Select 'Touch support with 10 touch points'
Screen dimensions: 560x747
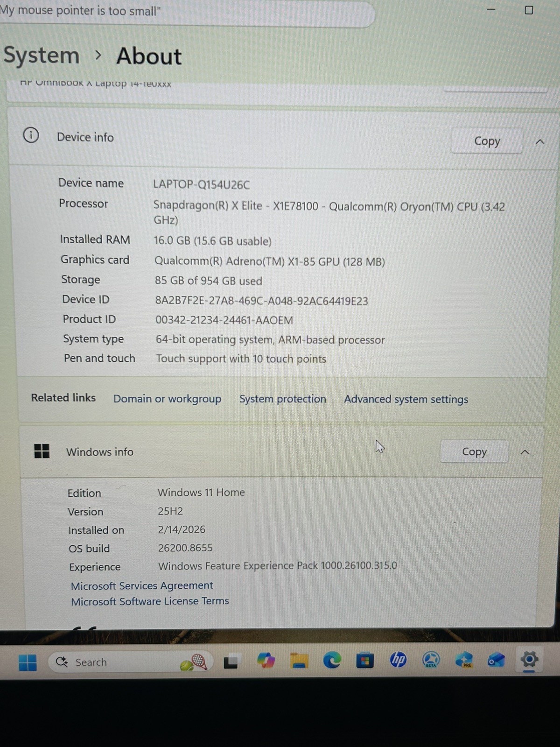click(x=241, y=359)
